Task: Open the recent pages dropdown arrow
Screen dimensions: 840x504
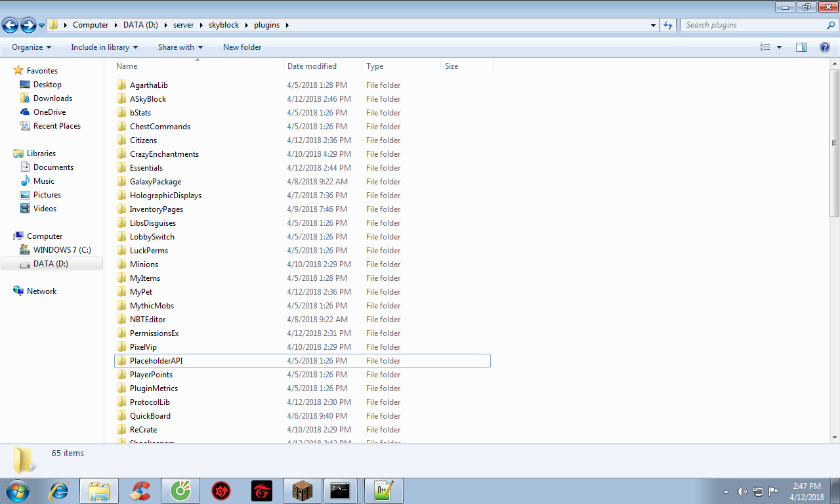Action: 42,26
